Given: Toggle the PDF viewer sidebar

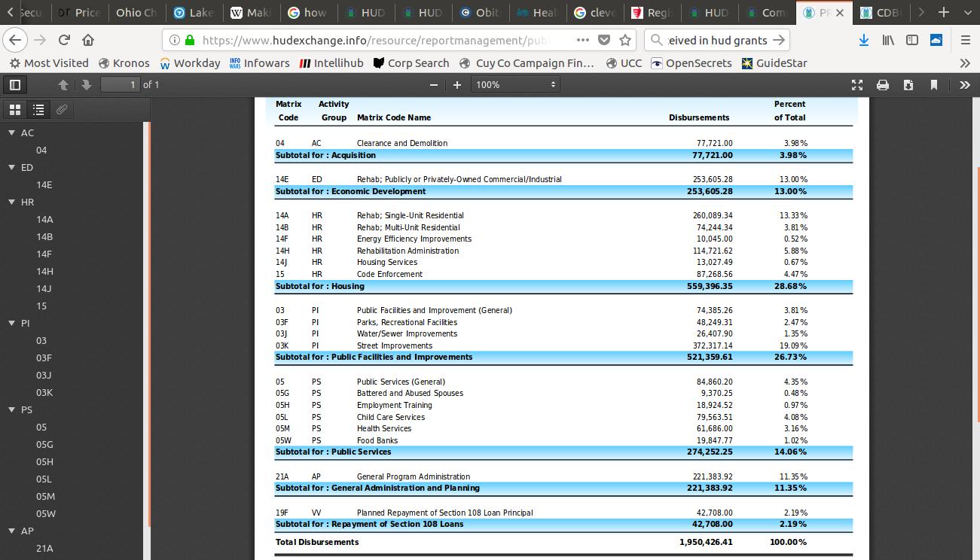Looking at the screenshot, I should point(14,85).
